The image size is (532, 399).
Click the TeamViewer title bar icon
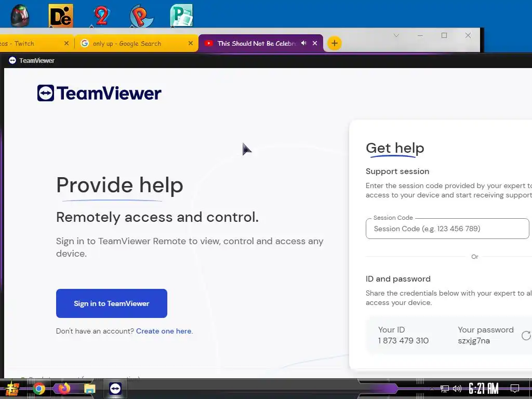(x=12, y=60)
